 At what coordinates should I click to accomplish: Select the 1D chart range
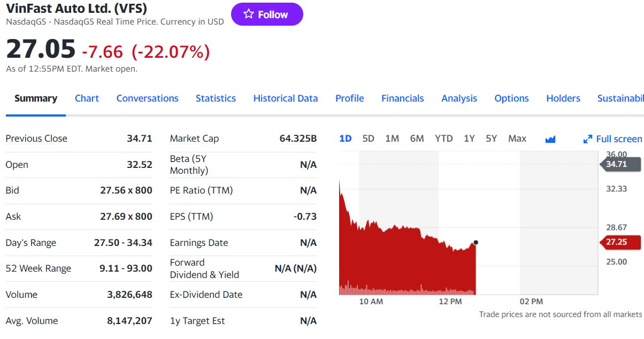tap(346, 138)
